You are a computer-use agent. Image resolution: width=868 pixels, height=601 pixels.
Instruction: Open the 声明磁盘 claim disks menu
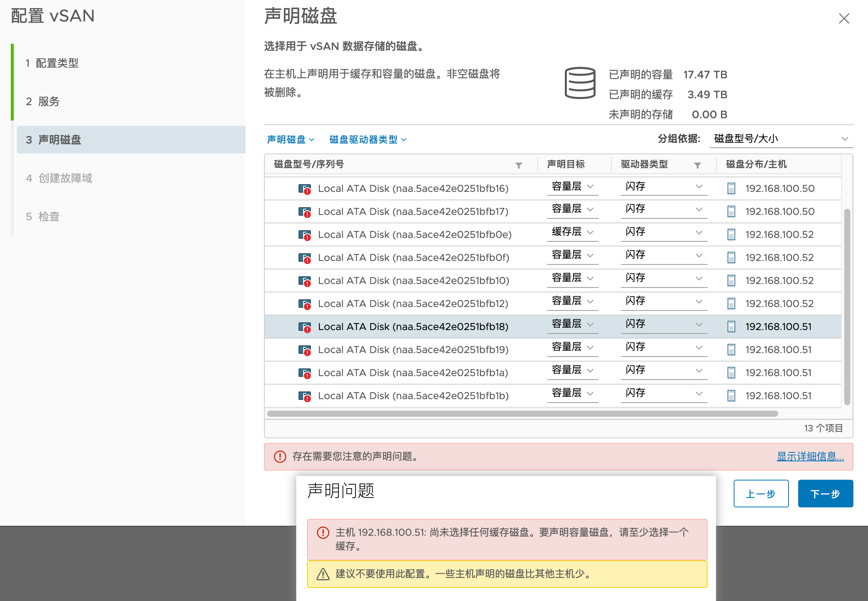[290, 139]
